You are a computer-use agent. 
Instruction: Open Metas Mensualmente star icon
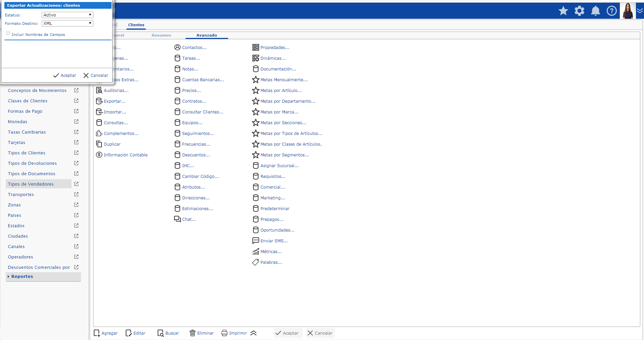(256, 80)
